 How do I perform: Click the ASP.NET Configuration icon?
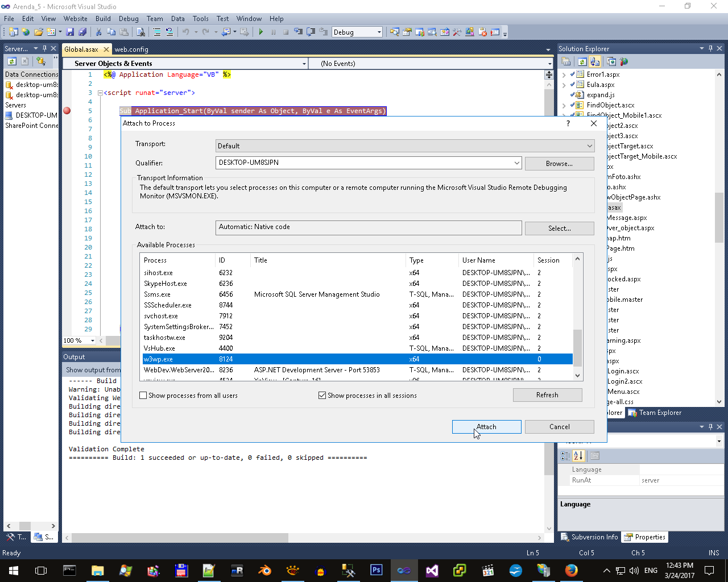point(624,62)
